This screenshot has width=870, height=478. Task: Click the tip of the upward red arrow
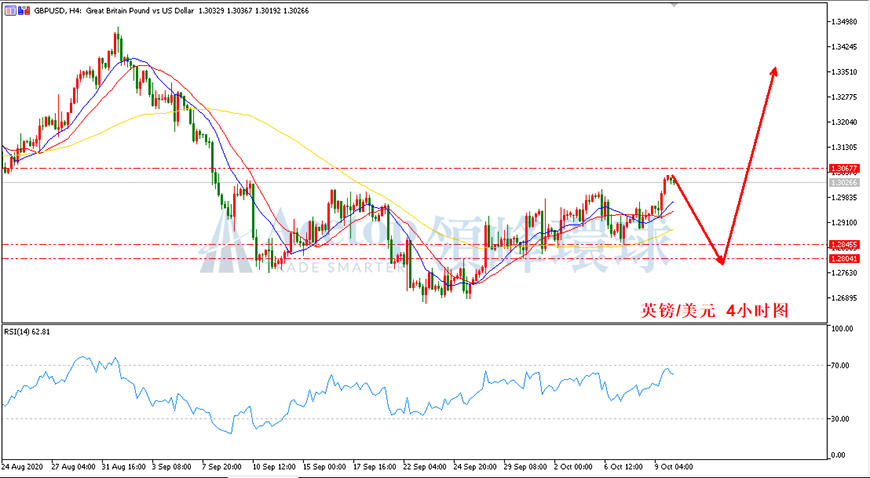(775, 69)
